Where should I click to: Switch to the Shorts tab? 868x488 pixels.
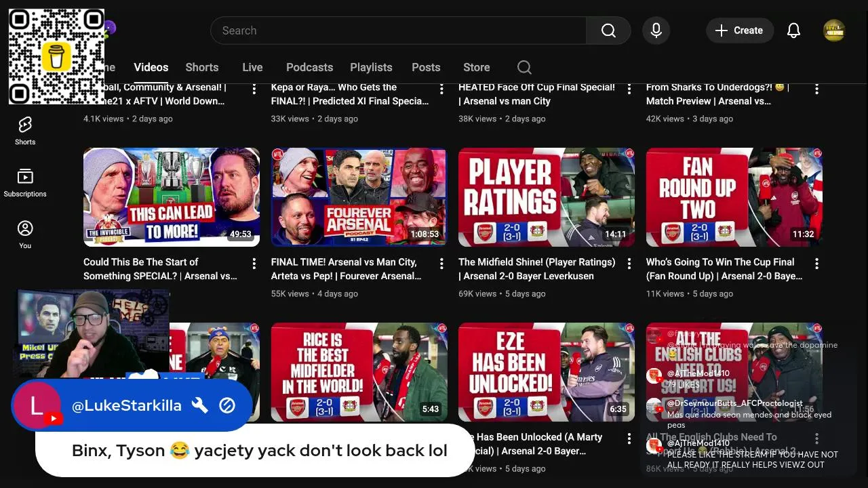pyautogui.click(x=202, y=67)
